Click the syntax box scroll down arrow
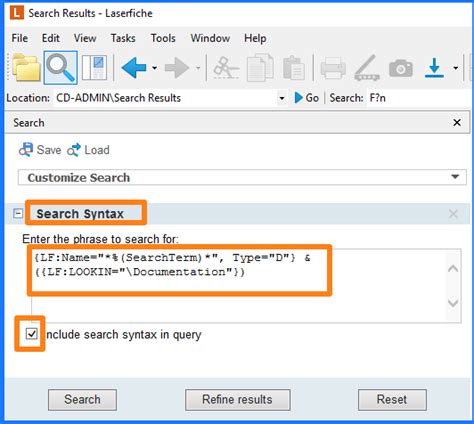Screen dimensions: 474x424 pyautogui.click(x=453, y=303)
